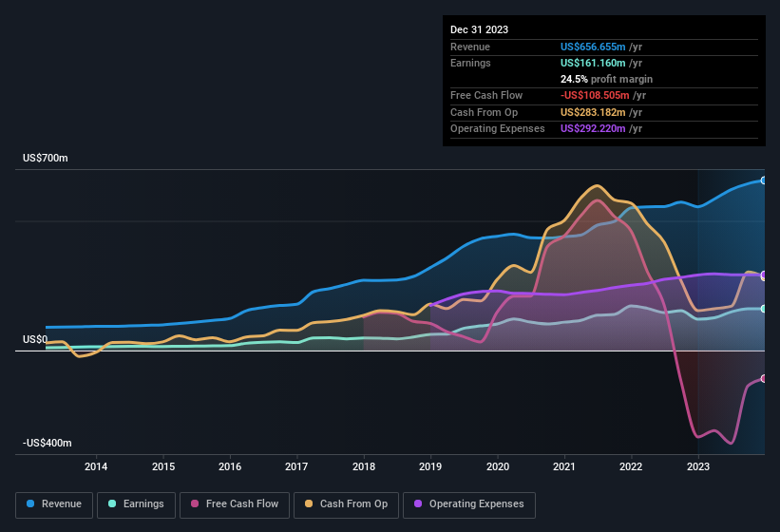Toggle the Revenue legend button

coord(54,504)
